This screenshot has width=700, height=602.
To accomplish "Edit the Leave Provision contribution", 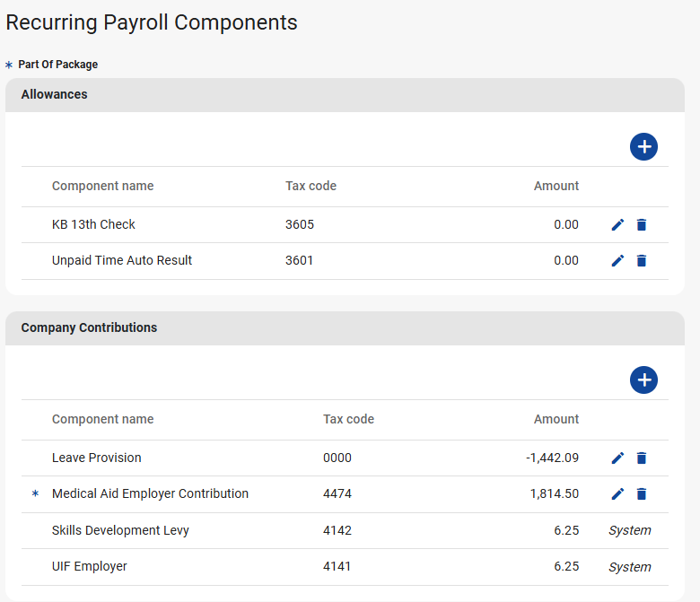I will [x=617, y=458].
